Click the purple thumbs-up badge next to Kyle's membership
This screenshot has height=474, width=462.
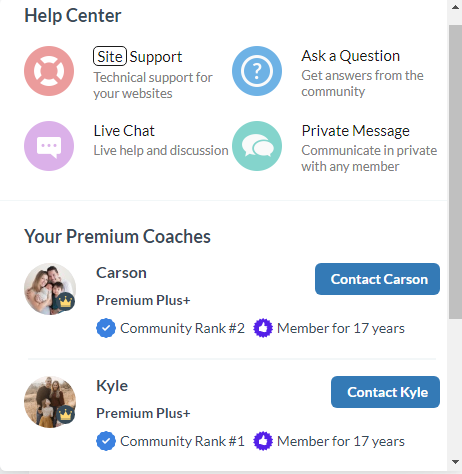pos(263,441)
